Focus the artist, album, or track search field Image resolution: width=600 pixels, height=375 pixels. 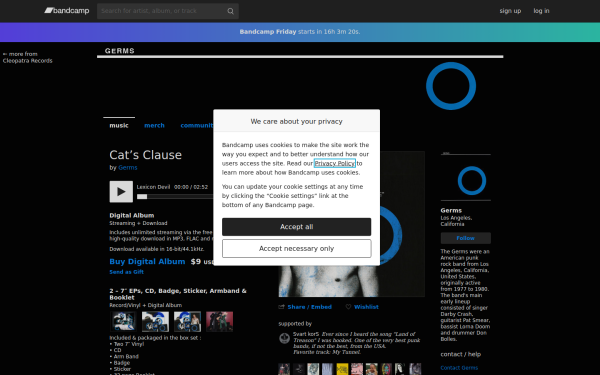pyautogui.click(x=168, y=11)
